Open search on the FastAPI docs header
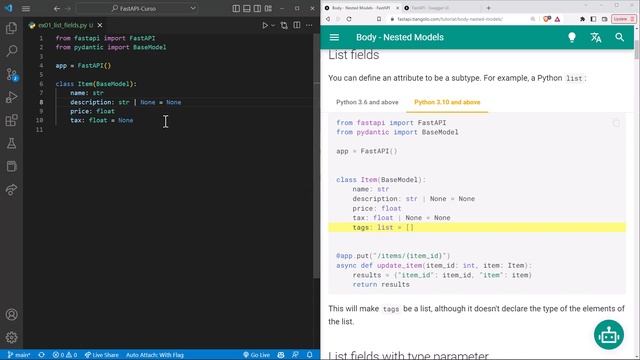 pos(620,38)
